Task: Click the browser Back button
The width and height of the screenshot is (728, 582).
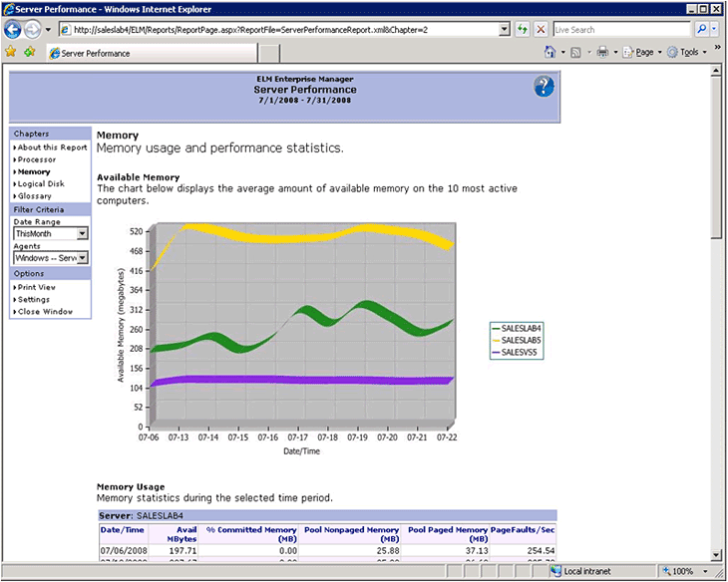Action: click(13, 30)
